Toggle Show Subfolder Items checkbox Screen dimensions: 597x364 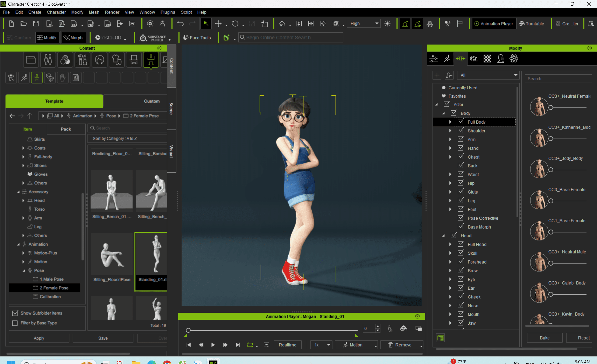[x=15, y=313]
